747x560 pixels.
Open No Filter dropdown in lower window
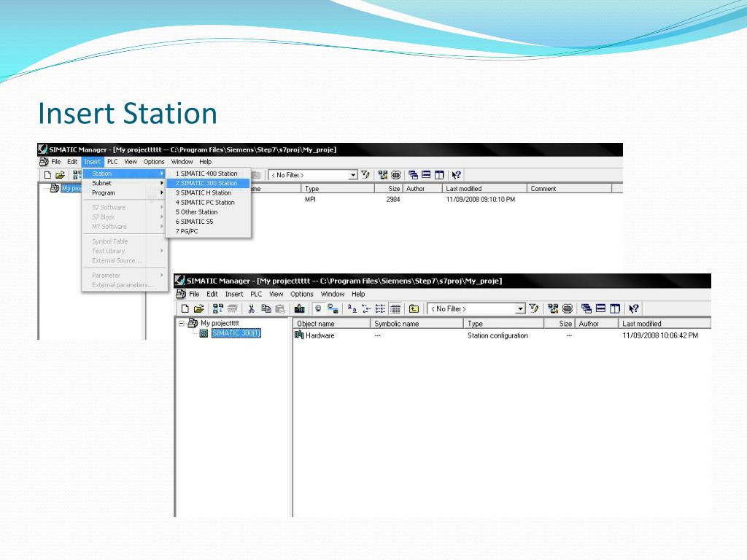pos(520,309)
